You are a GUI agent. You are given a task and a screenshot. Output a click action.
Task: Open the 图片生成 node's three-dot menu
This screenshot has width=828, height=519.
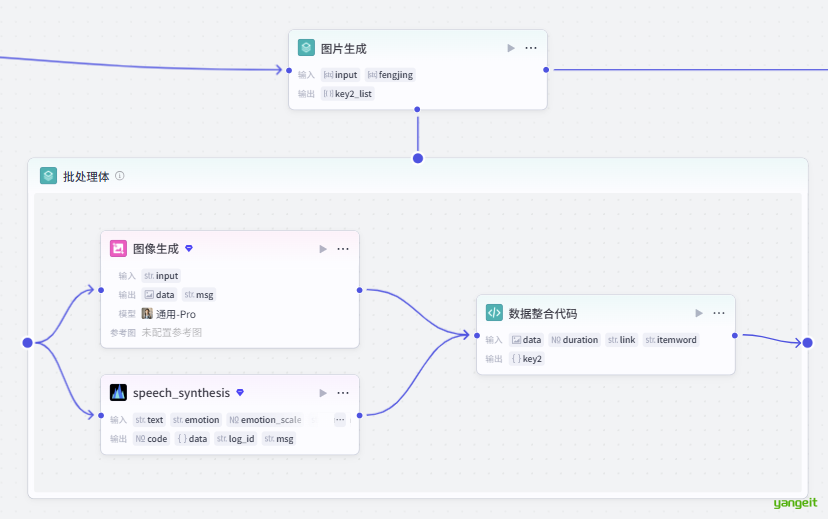coord(531,48)
